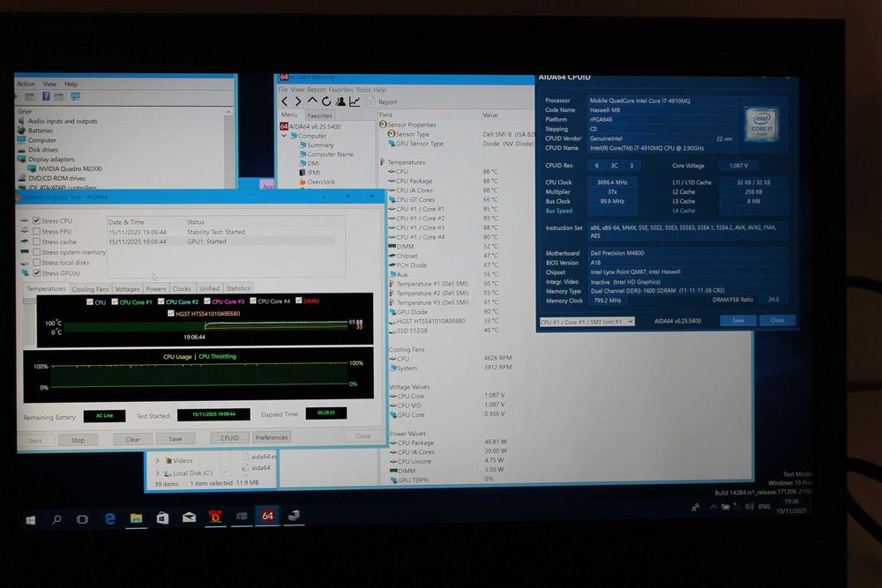Toggle CPU Core #1 graph checkbox
Screen dimensions: 882x588
115,301
